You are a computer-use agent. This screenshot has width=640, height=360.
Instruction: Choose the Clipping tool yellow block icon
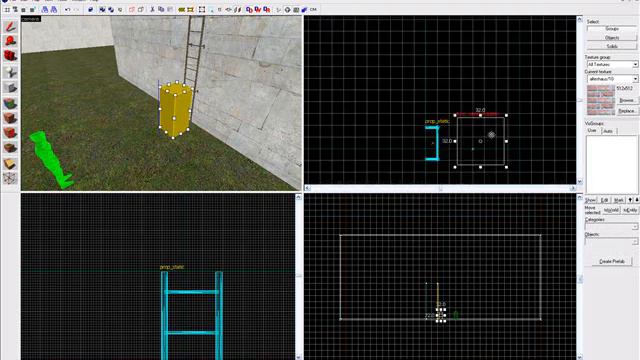click(x=10, y=163)
